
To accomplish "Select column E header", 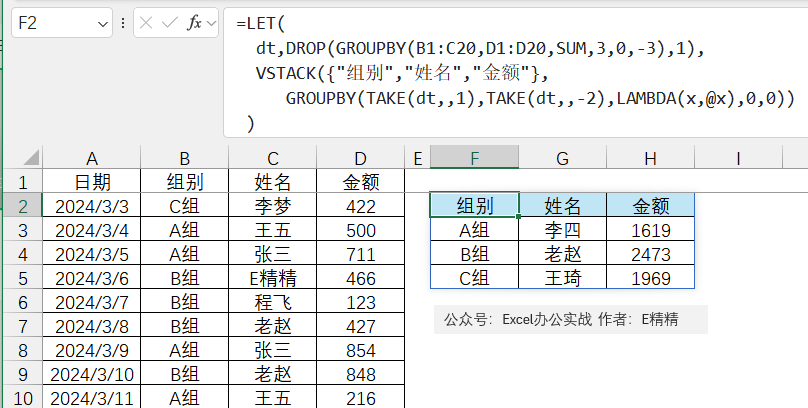I will (418, 158).
